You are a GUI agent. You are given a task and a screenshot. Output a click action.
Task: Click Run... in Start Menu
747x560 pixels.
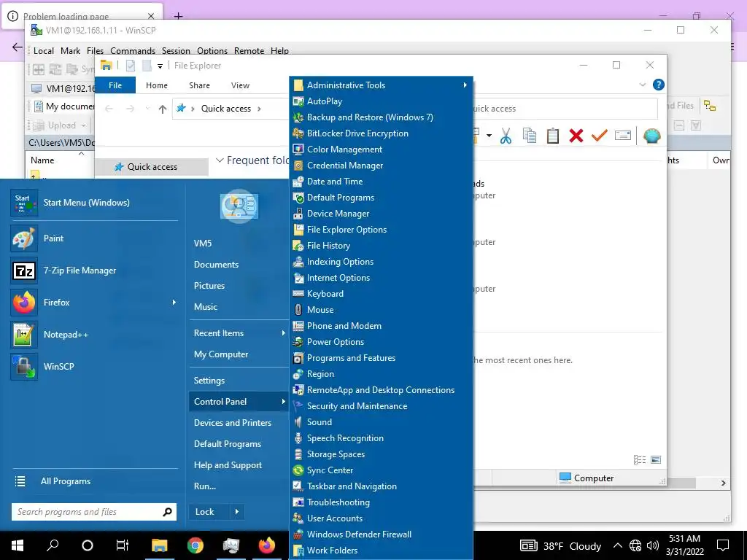pyautogui.click(x=205, y=486)
